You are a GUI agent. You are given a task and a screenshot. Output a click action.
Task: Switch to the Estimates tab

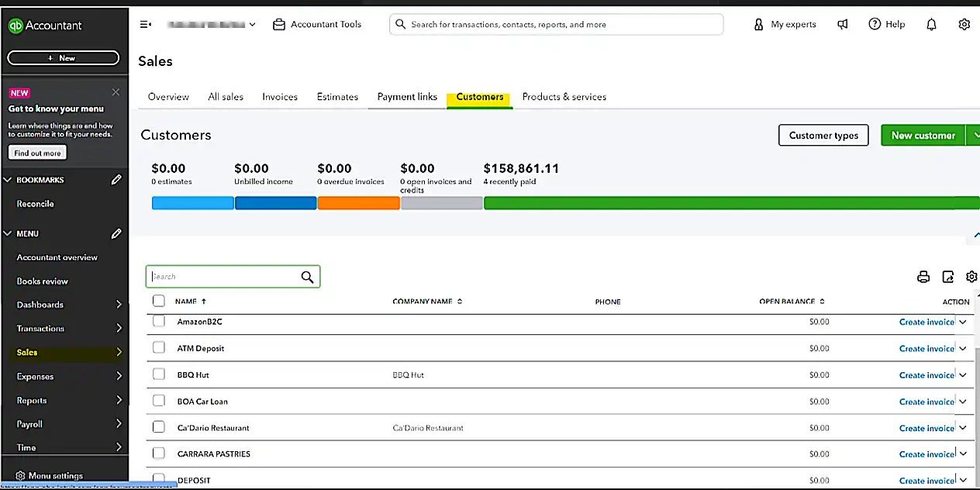(337, 97)
